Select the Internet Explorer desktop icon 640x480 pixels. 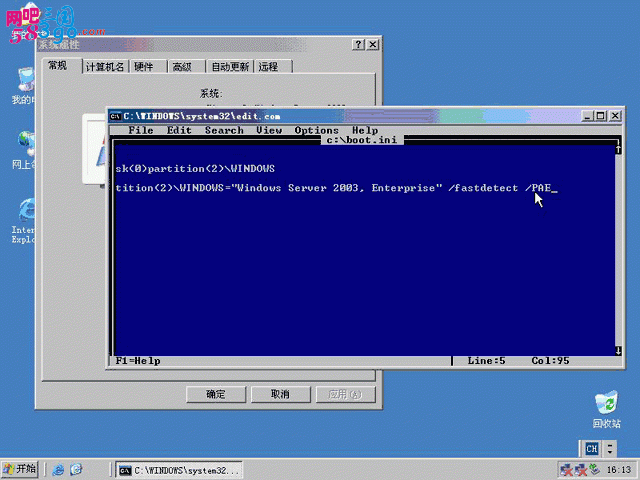(x=24, y=221)
